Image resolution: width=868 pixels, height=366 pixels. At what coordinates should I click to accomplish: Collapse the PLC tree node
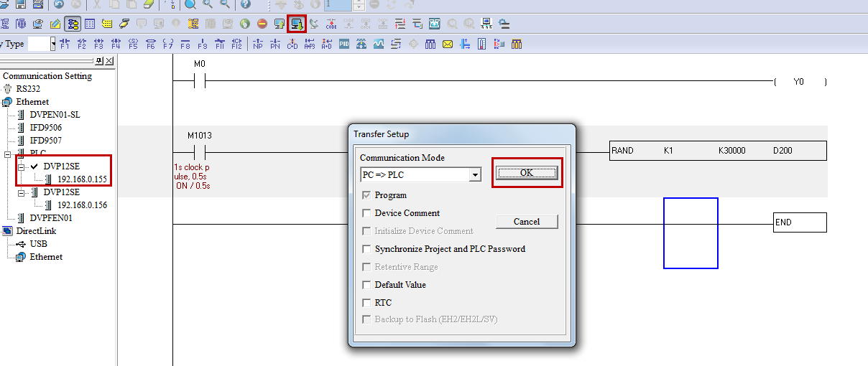(x=8, y=154)
